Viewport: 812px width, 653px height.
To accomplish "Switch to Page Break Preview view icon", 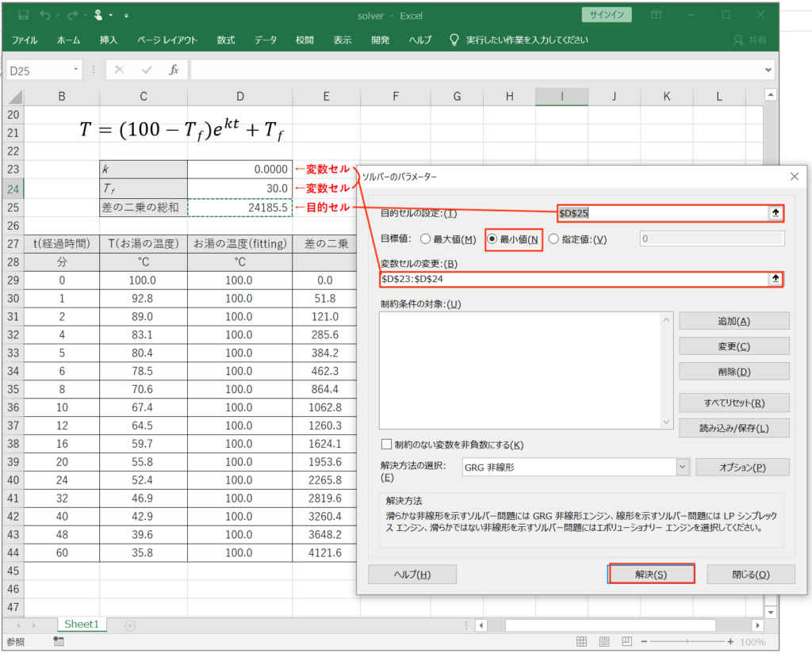I will (x=626, y=642).
